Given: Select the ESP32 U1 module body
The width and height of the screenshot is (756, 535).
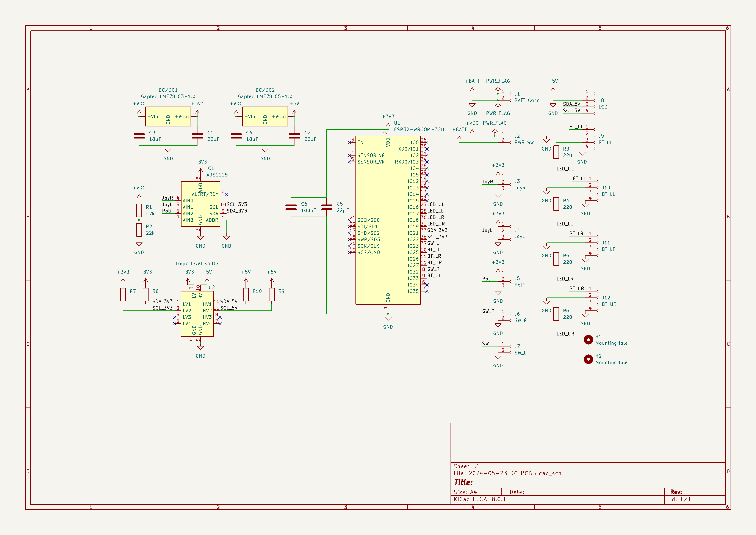Looking at the screenshot, I should [x=388, y=220].
